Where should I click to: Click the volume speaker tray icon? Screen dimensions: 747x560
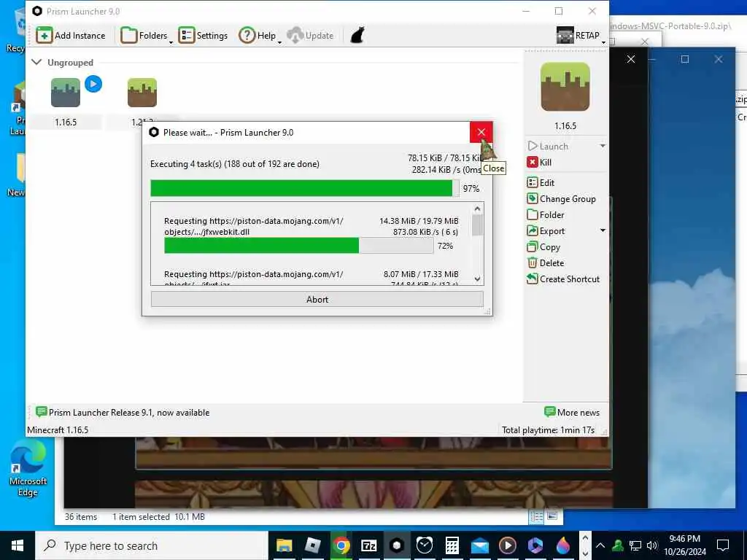(651, 545)
